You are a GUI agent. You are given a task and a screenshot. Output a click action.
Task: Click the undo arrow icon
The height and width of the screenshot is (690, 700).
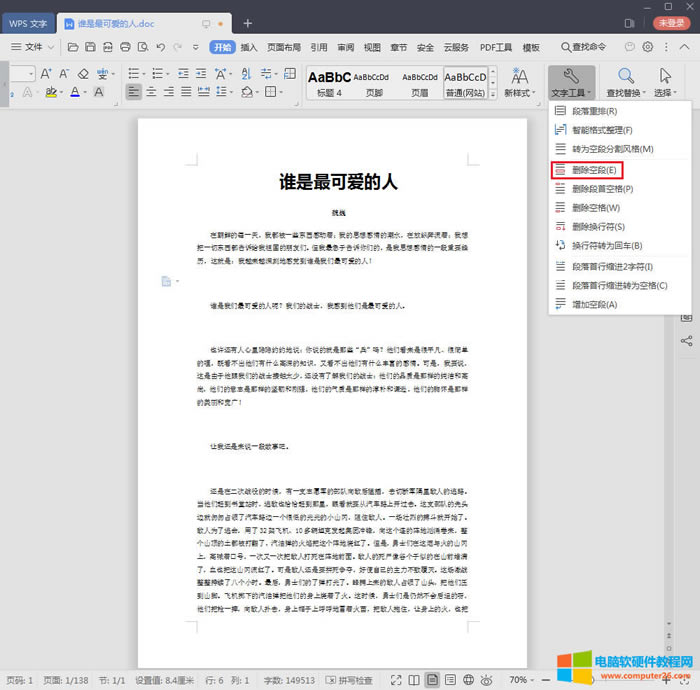click(x=160, y=47)
